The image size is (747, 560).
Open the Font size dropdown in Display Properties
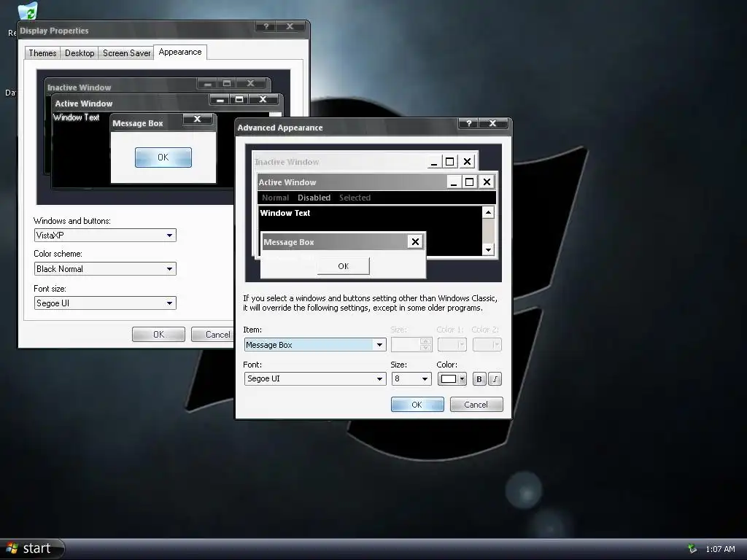[x=105, y=303]
